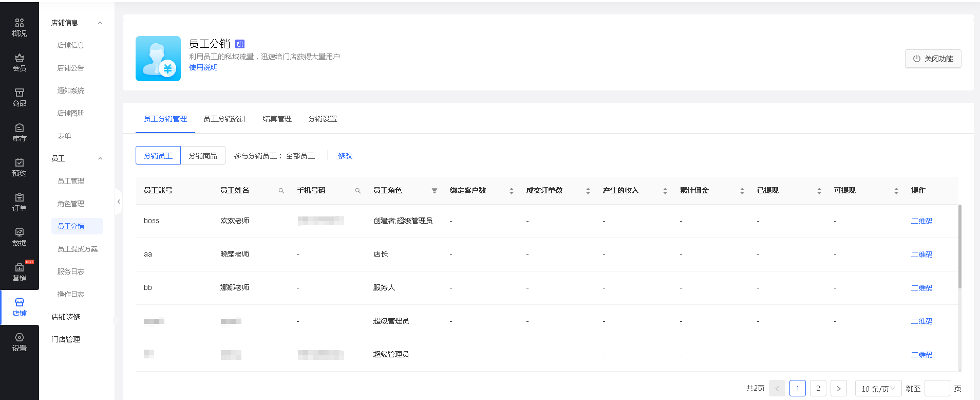Click 修改 to change participating staff

point(345,156)
